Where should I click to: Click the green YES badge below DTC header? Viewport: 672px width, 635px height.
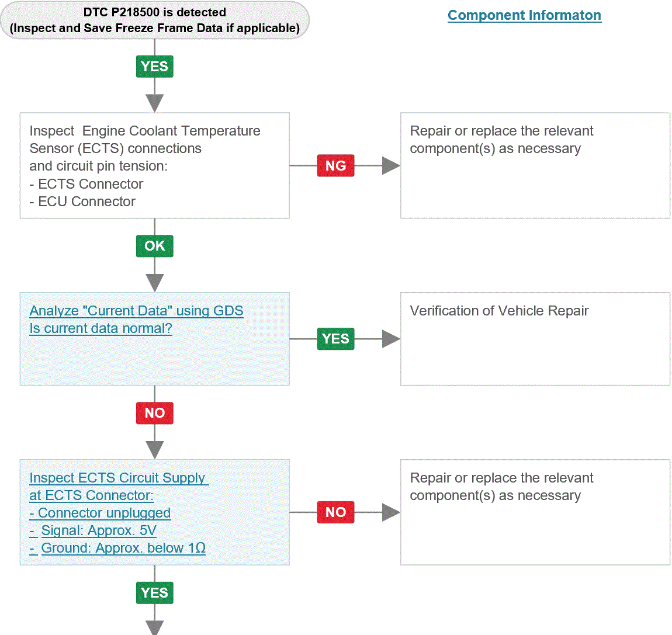(155, 67)
